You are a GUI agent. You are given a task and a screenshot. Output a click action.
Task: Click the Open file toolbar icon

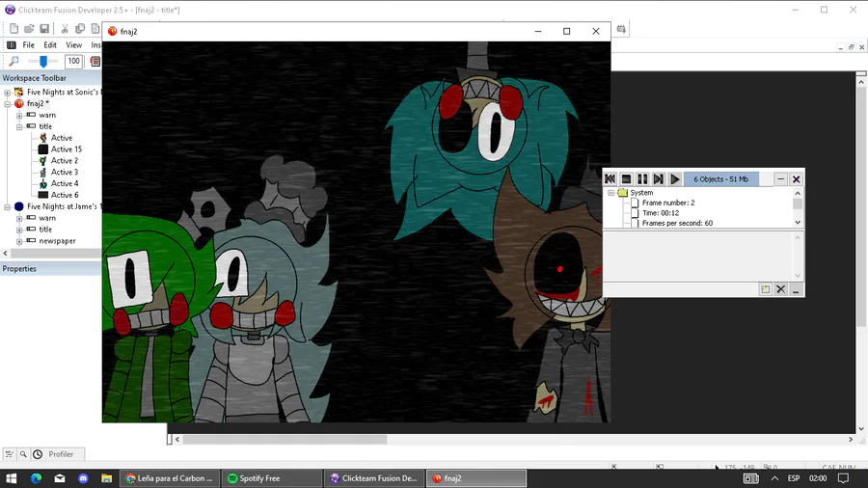(29, 29)
